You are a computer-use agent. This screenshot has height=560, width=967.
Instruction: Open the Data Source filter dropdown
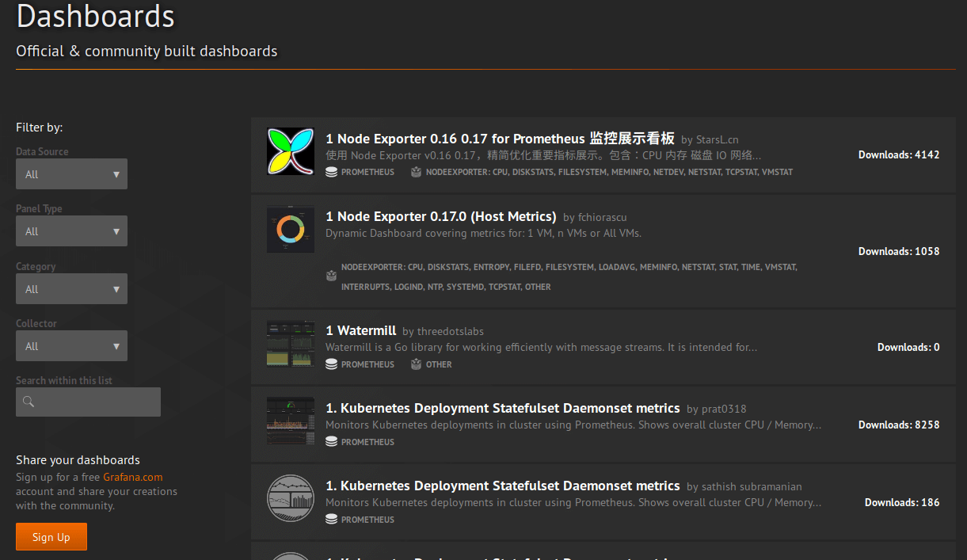[71, 174]
